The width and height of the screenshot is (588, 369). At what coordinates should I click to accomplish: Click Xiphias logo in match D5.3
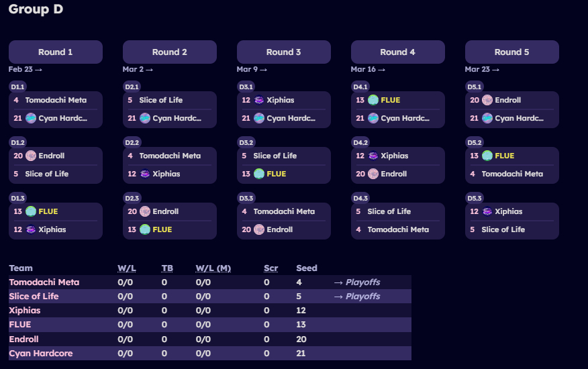pyautogui.click(x=487, y=212)
